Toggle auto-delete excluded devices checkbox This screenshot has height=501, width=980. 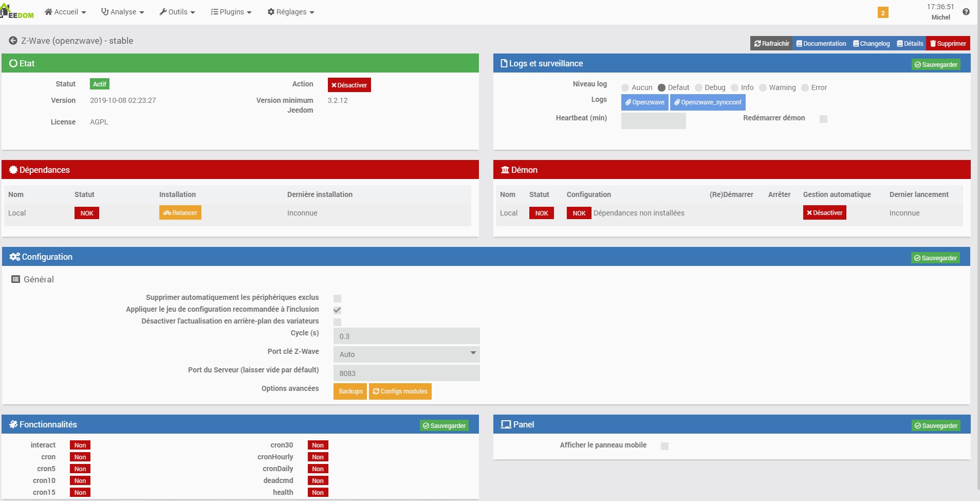[x=337, y=298]
